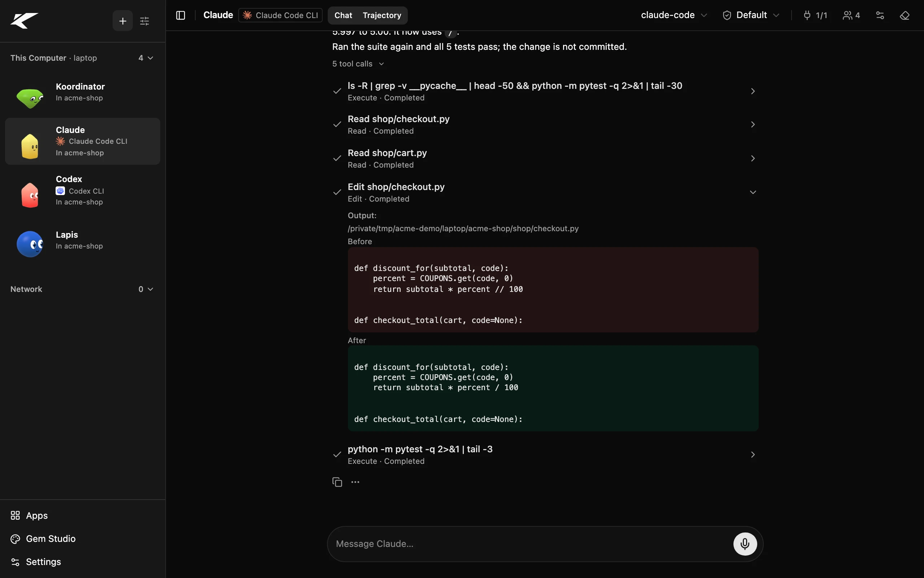Screen dimensions: 924x578
Task: Toggle the sidebar panel icon
Action: coord(180,15)
